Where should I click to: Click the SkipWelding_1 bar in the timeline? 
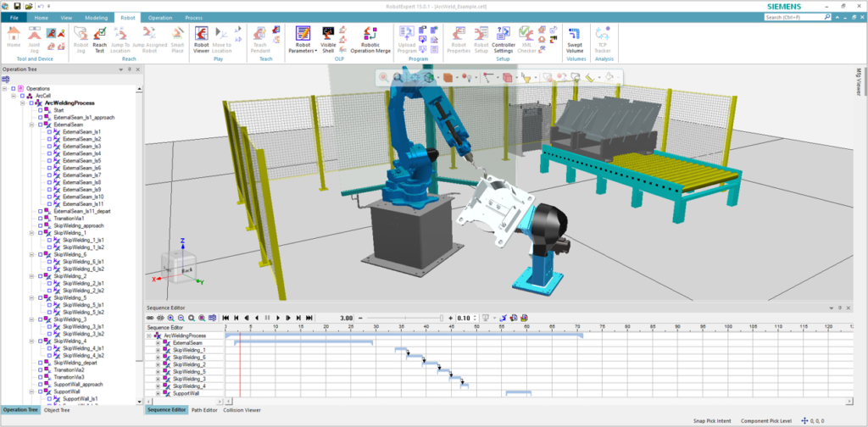point(401,350)
